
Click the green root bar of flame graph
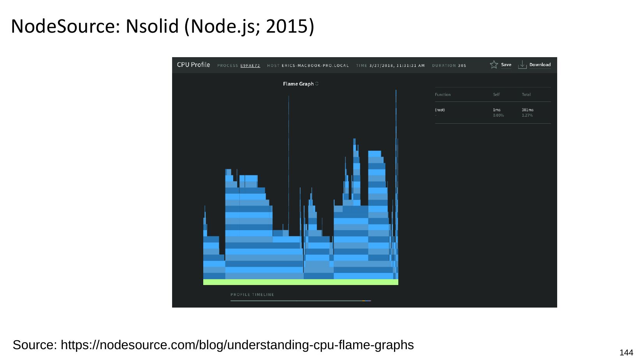point(301,282)
